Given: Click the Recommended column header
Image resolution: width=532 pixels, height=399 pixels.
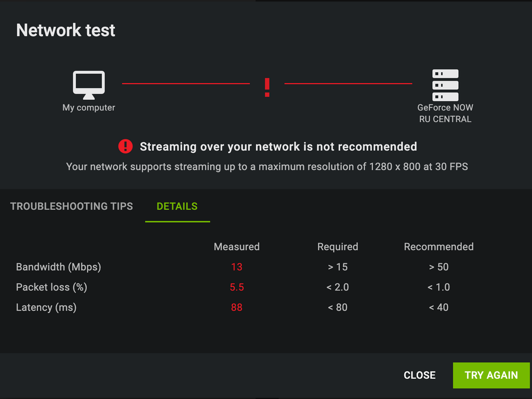Looking at the screenshot, I should (438, 247).
